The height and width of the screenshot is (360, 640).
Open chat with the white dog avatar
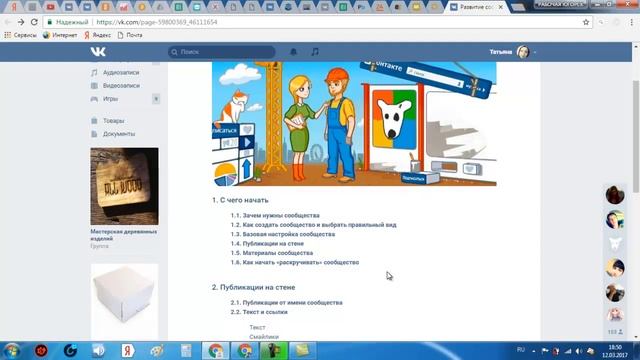click(615, 244)
